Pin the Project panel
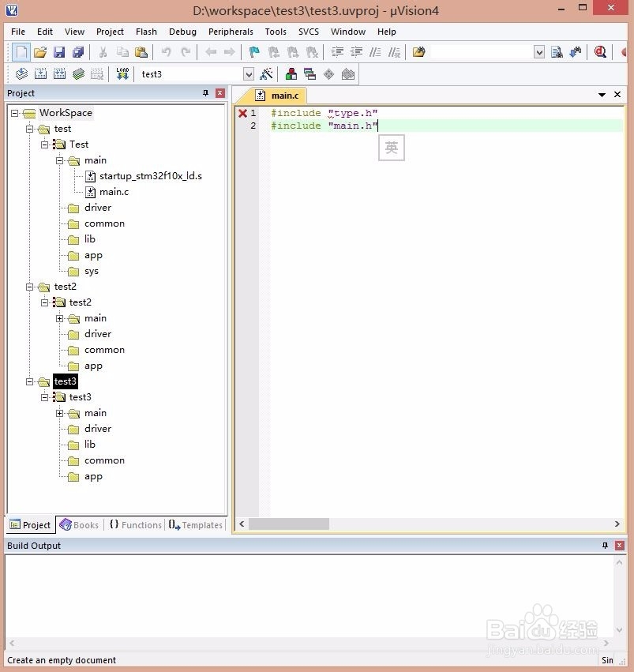The width and height of the screenshot is (634, 672). coord(205,93)
